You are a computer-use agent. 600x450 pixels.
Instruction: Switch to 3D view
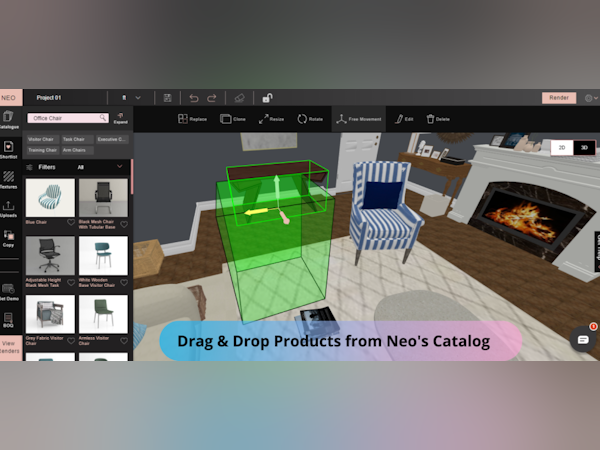(x=584, y=148)
